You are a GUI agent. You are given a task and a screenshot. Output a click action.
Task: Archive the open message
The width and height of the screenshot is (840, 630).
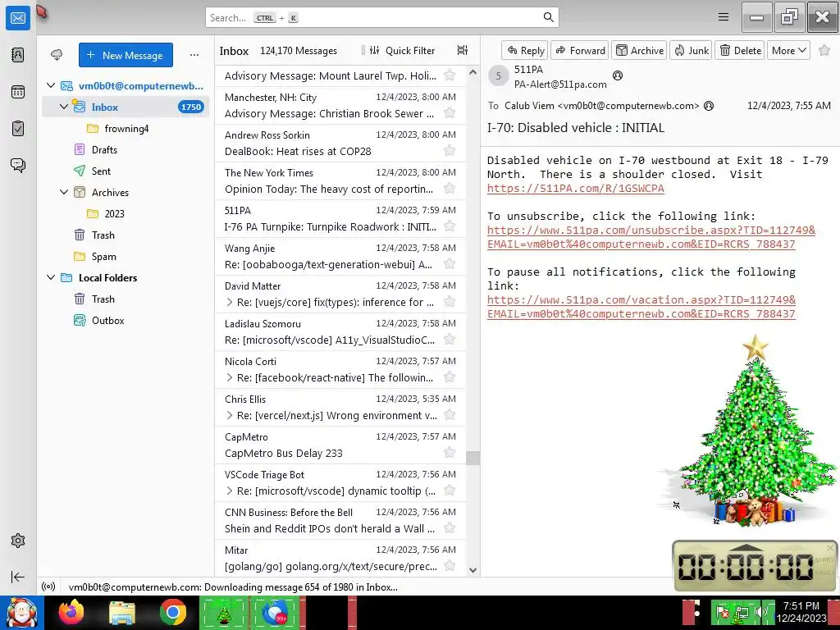tap(639, 50)
